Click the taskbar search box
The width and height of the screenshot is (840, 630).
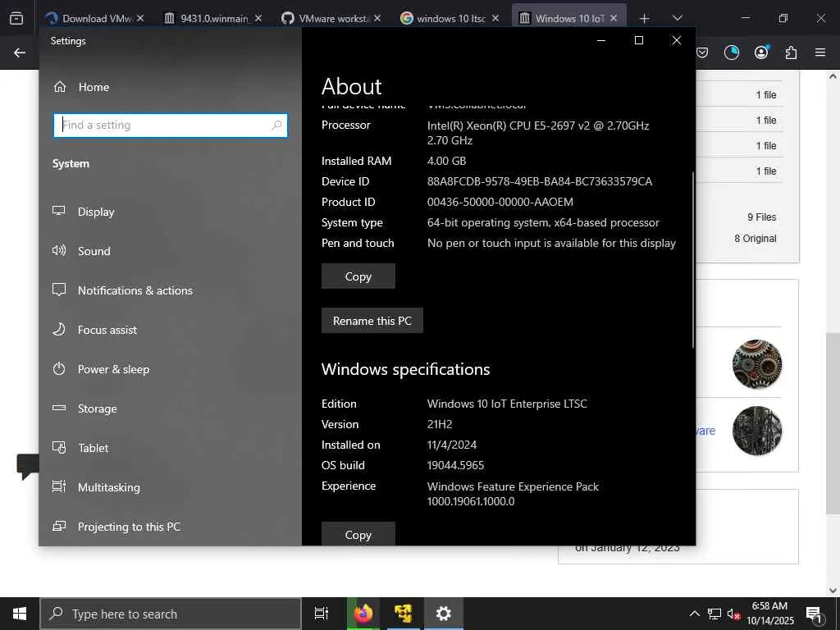click(x=171, y=614)
